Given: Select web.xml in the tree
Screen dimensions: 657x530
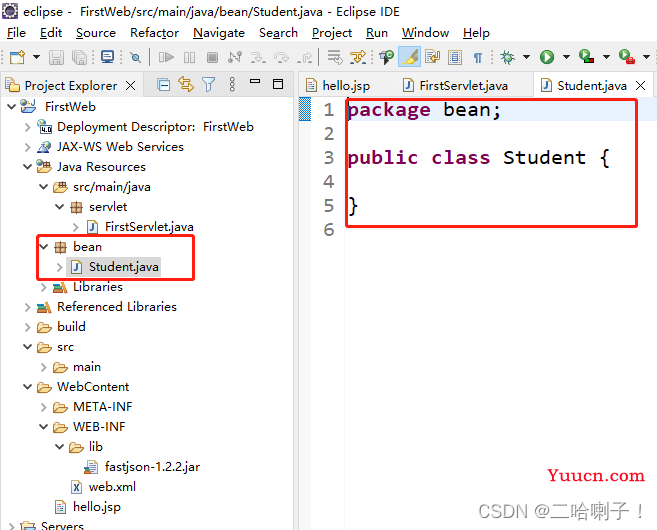Looking at the screenshot, I should [112, 487].
